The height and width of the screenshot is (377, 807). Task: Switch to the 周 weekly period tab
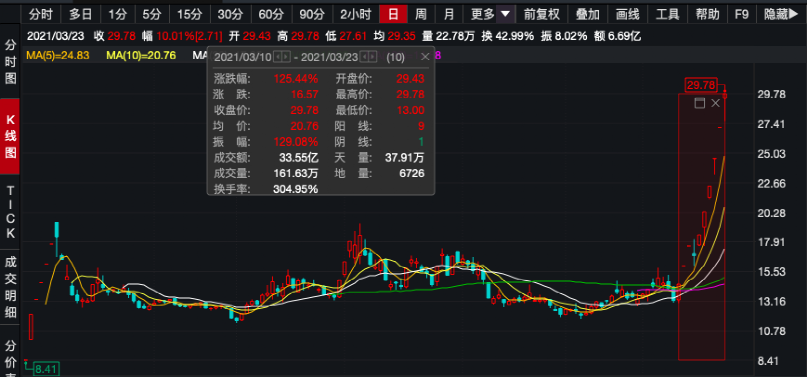pyautogui.click(x=421, y=14)
